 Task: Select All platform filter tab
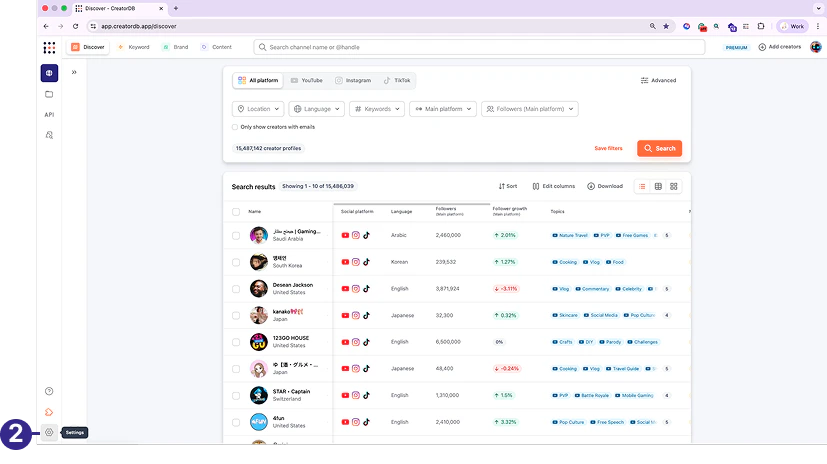pyautogui.click(x=258, y=81)
